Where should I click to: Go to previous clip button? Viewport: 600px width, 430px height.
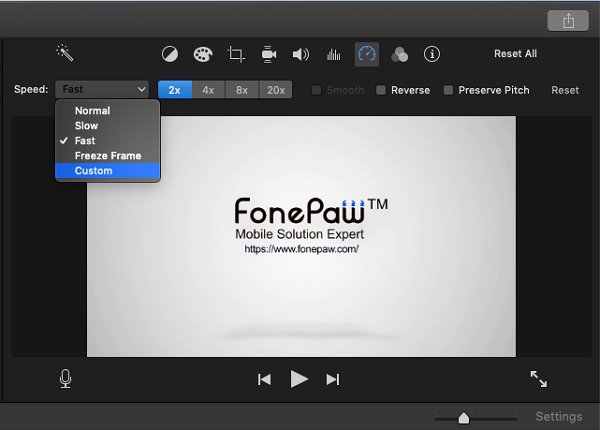pos(264,380)
